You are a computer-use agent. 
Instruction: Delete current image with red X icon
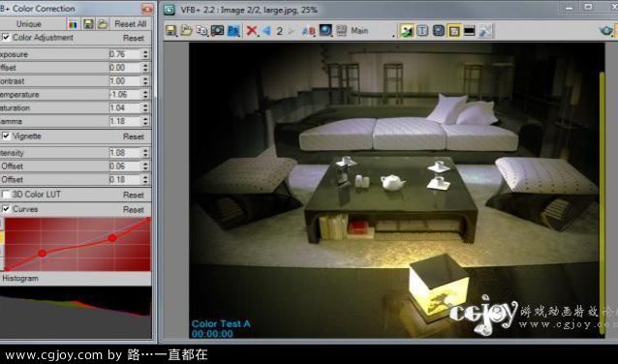pyautogui.click(x=252, y=31)
